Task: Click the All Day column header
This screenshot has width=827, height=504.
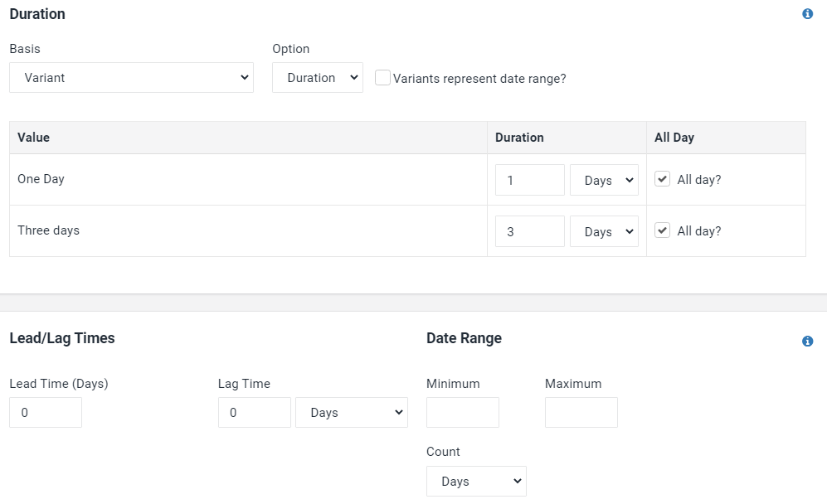Action: click(674, 138)
